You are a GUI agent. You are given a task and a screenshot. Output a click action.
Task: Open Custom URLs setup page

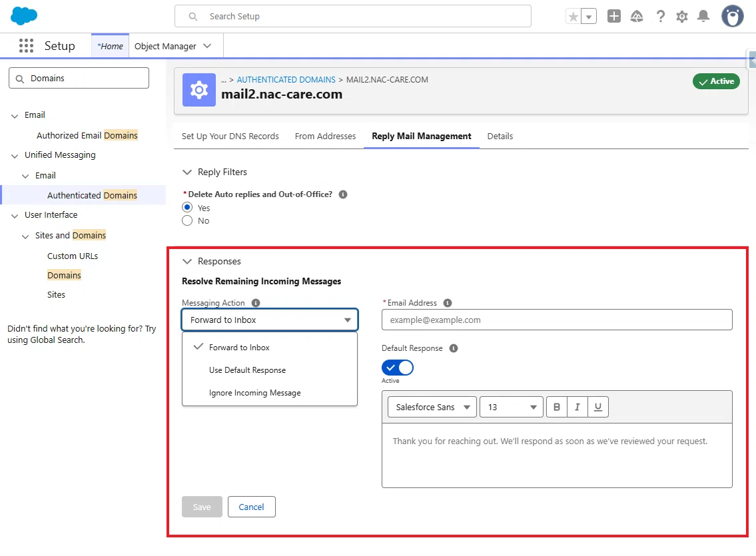tap(73, 256)
